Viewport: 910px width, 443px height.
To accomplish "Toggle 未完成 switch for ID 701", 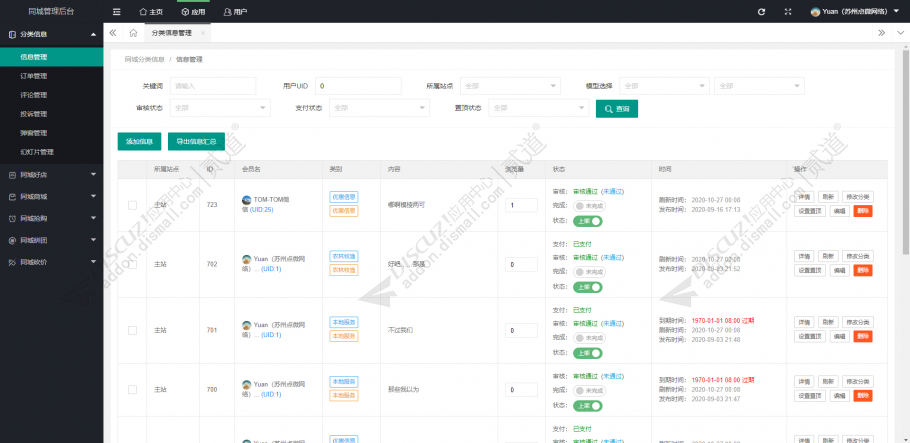I will (x=589, y=338).
